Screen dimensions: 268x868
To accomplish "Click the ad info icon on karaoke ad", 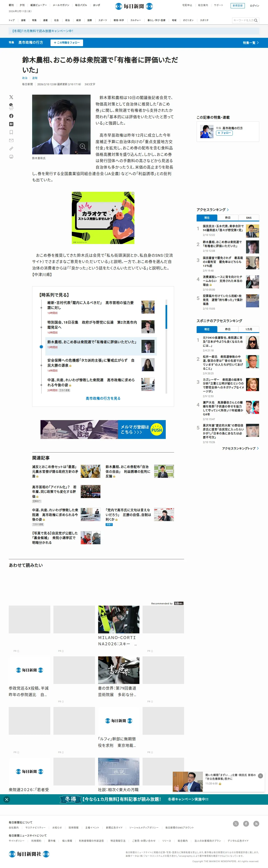I will [x=133, y=193].
